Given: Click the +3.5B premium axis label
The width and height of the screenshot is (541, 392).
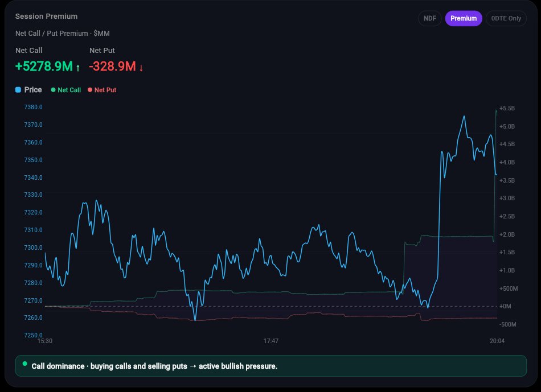Looking at the screenshot, I should pyautogui.click(x=507, y=180).
